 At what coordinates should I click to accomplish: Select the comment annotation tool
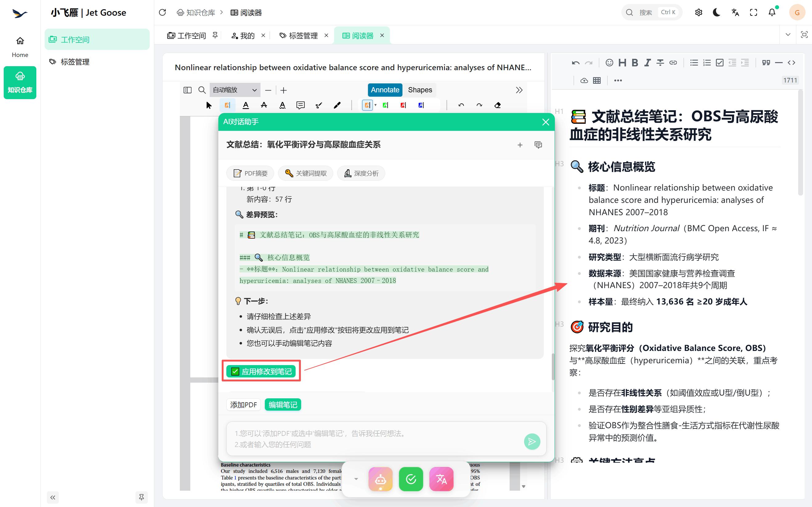[x=301, y=105]
